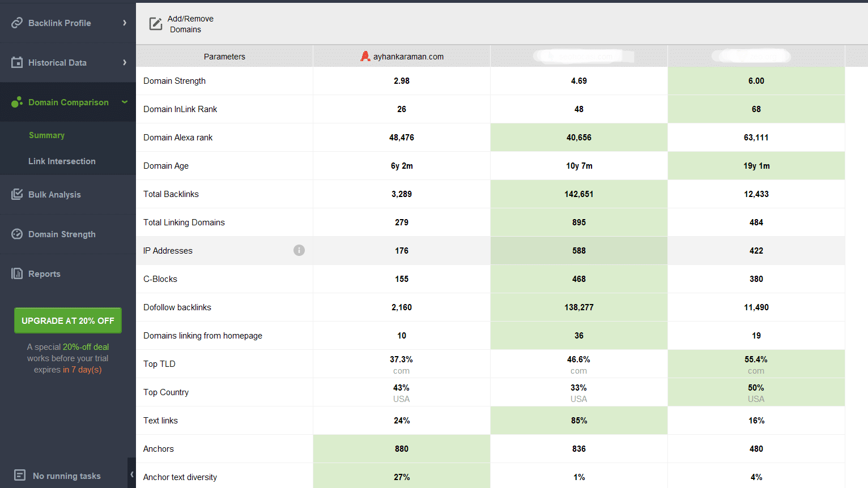Screen dimensions: 868x488
Task: Open the Backlink Profile section
Action: pyautogui.click(x=68, y=23)
